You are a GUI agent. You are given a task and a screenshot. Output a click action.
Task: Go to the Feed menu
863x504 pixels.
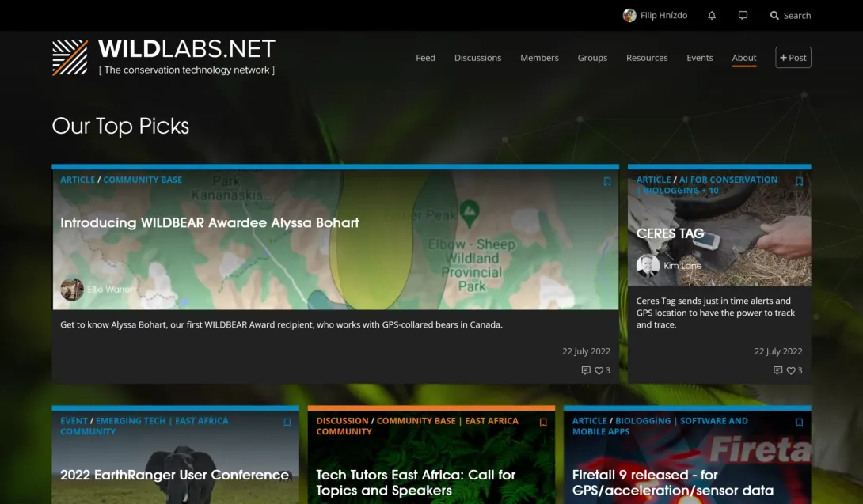tap(425, 58)
